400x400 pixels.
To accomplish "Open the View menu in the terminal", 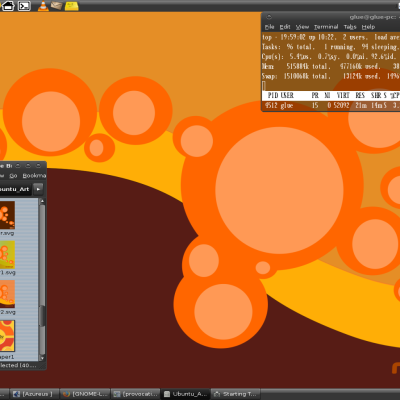I will click(x=302, y=27).
